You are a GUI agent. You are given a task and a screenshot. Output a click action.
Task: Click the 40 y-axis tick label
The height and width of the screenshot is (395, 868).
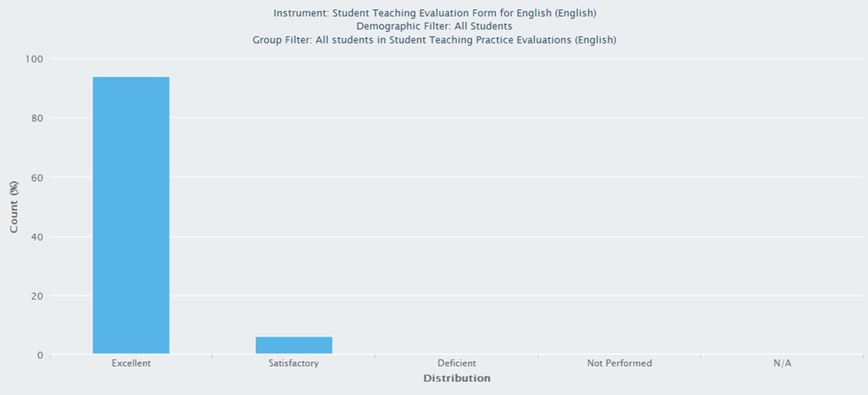coord(37,237)
